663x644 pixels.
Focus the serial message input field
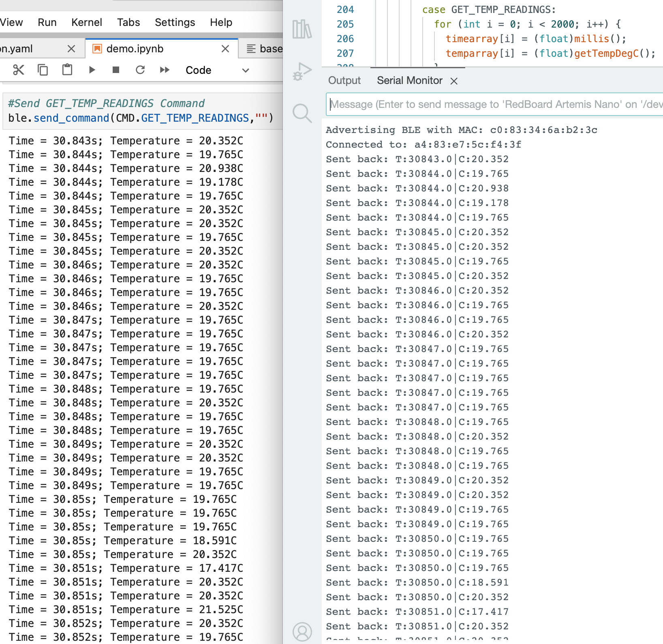coord(494,105)
